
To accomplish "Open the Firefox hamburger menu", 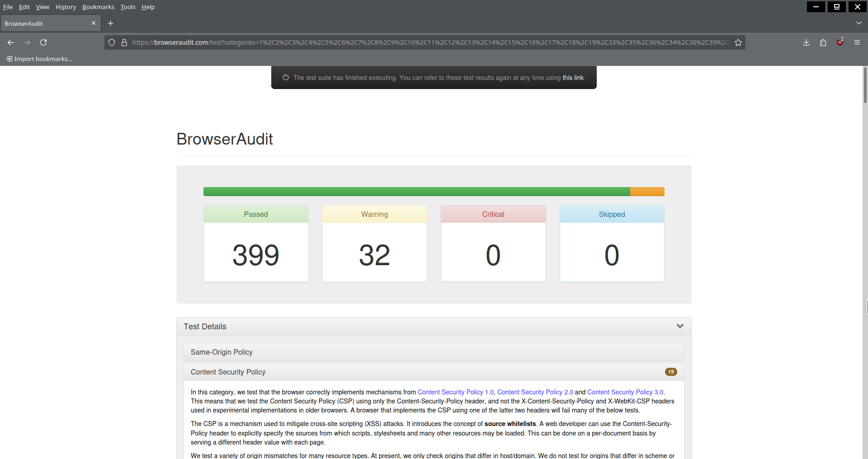I will [x=857, y=42].
